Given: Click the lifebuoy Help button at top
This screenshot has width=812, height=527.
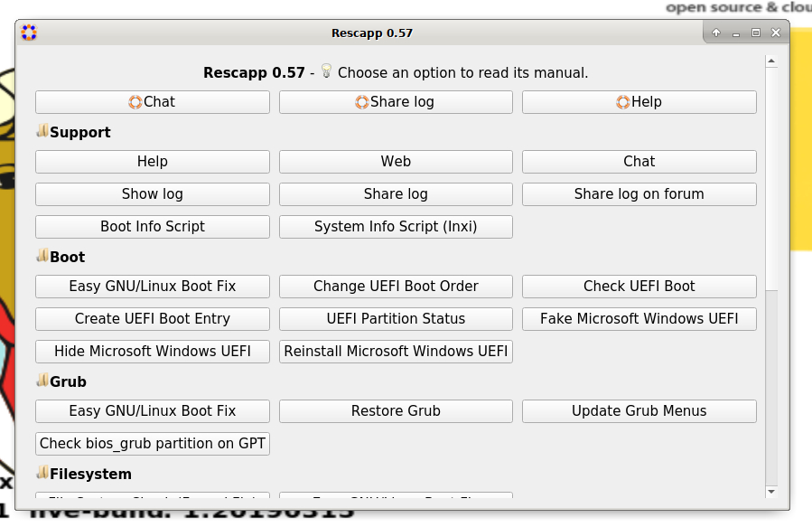Looking at the screenshot, I should (x=639, y=102).
